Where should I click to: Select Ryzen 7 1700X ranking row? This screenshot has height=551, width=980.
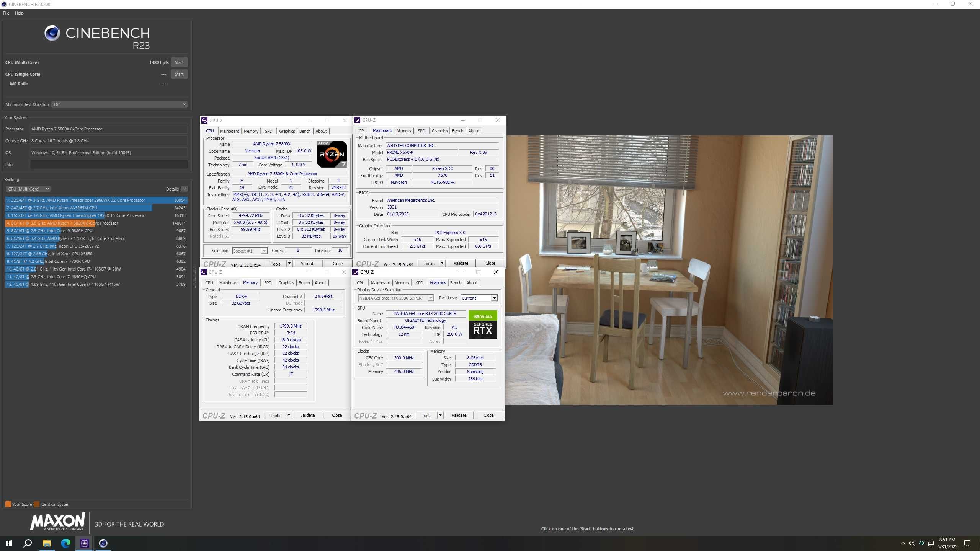click(x=96, y=238)
